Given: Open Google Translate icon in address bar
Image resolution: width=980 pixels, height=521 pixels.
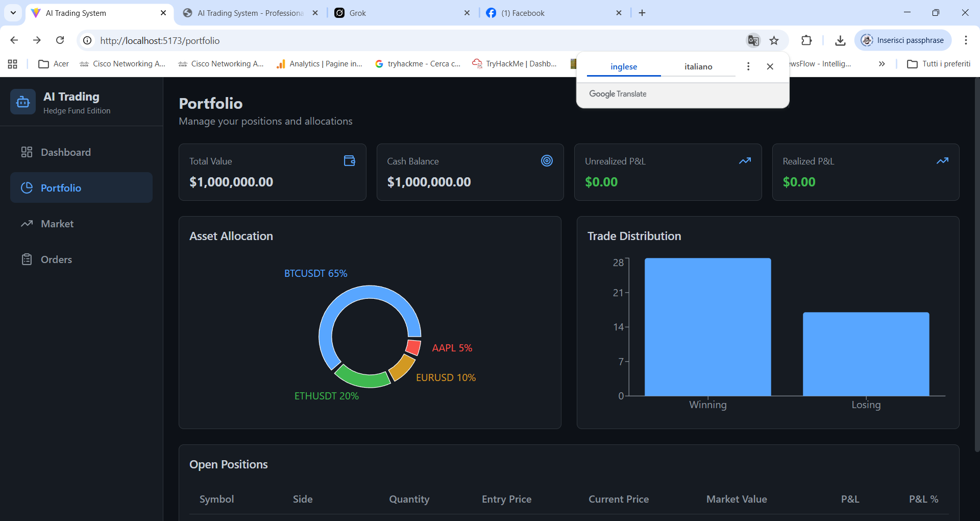Looking at the screenshot, I should tap(753, 40).
